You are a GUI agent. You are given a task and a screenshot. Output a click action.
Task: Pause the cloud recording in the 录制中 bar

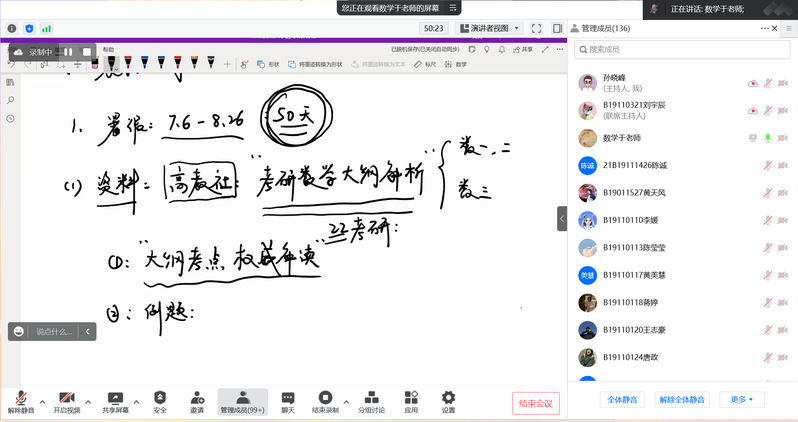(69, 51)
